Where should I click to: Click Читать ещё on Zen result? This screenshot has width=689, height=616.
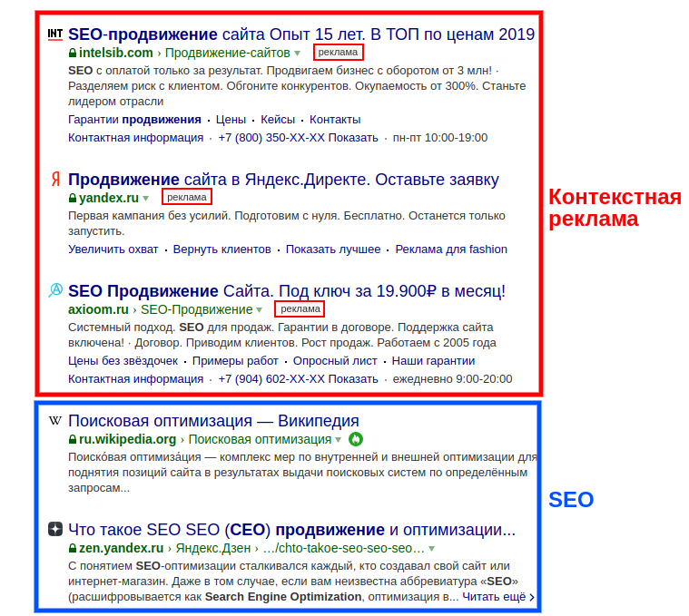[498, 597]
